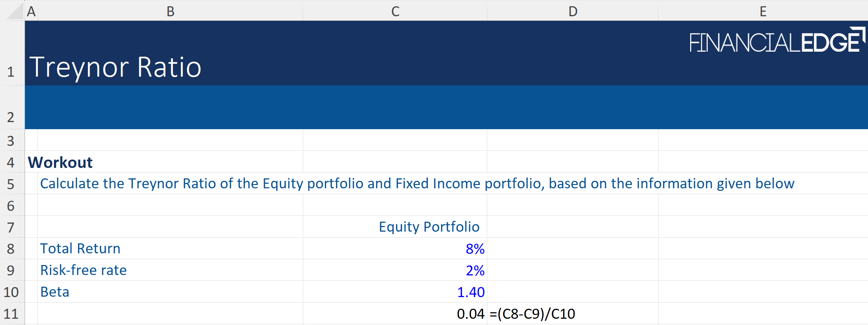Click the instruction text in row 5
The image size is (868, 325).
point(417,184)
